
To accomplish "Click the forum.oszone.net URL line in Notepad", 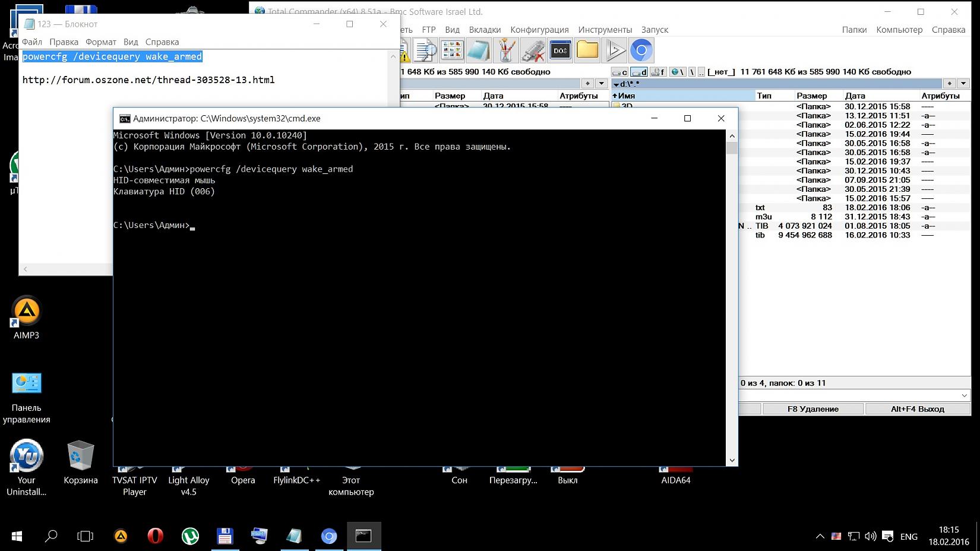I will coord(148,80).
